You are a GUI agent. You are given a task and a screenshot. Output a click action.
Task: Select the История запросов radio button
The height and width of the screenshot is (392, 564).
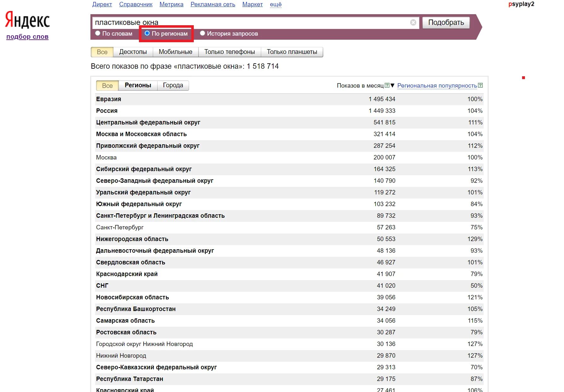[203, 33]
